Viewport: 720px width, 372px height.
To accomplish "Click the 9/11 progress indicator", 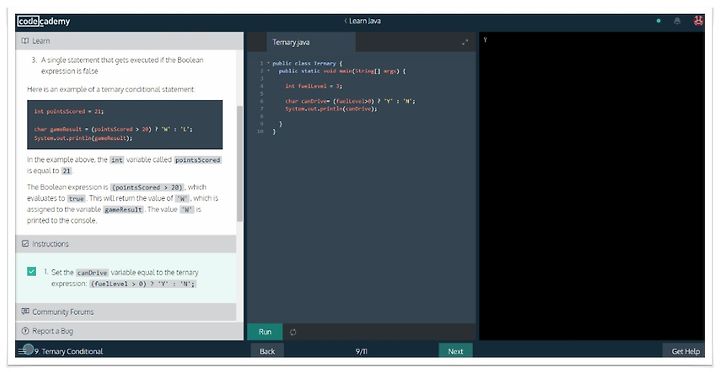I will pos(362,351).
